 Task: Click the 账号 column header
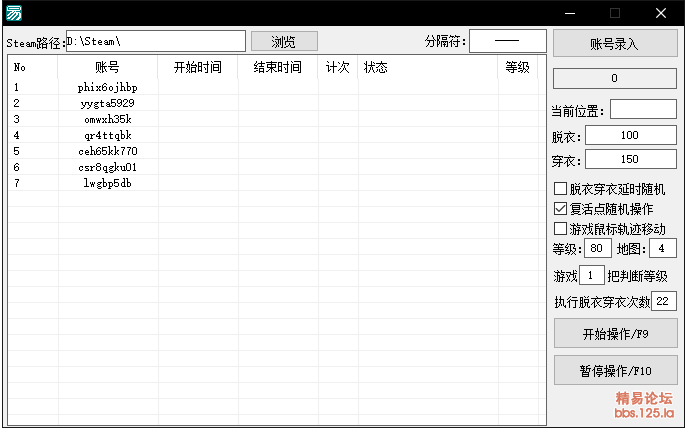pos(107,67)
